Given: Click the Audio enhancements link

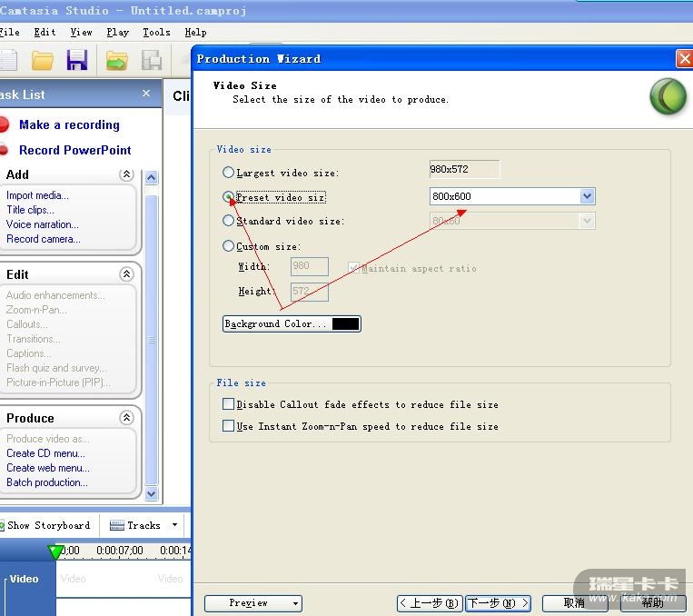Looking at the screenshot, I should pyautogui.click(x=55, y=295).
